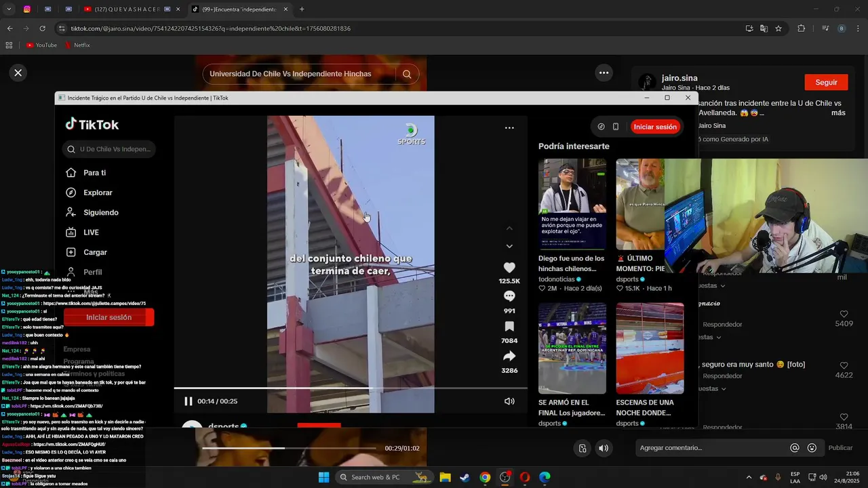Viewport: 868px width, 488px height.
Task: Open the YouTube bookmark
Action: [x=41, y=45]
